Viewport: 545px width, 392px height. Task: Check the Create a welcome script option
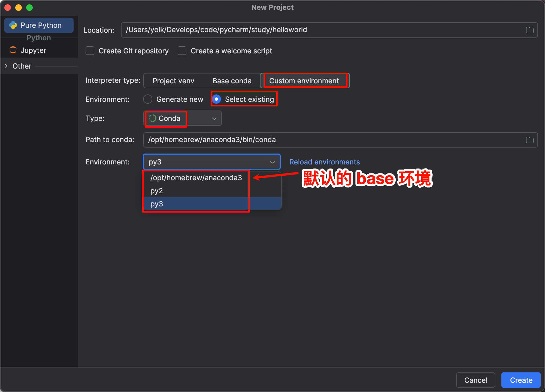tap(182, 51)
